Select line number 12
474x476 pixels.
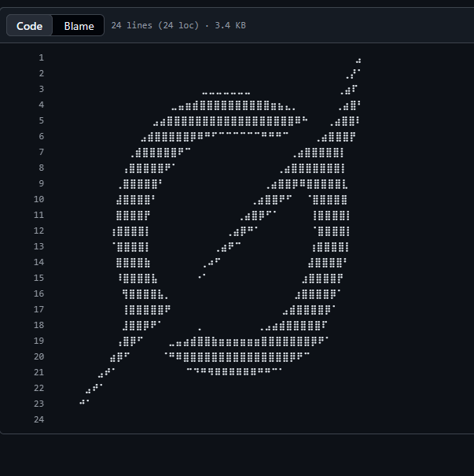click(x=39, y=231)
